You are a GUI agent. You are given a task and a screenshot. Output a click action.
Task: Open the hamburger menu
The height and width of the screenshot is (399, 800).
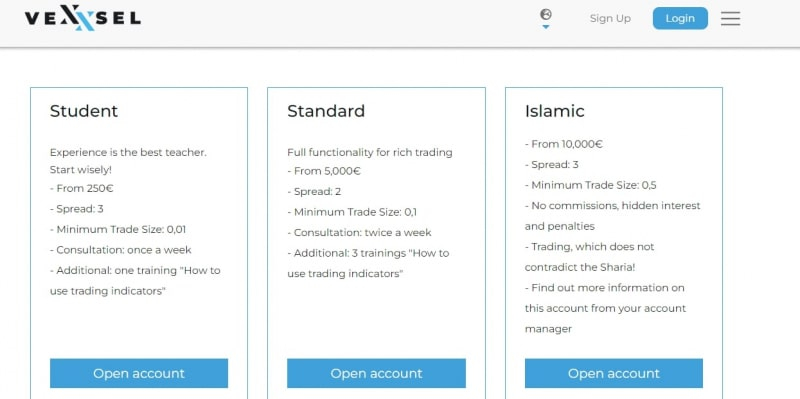point(730,18)
